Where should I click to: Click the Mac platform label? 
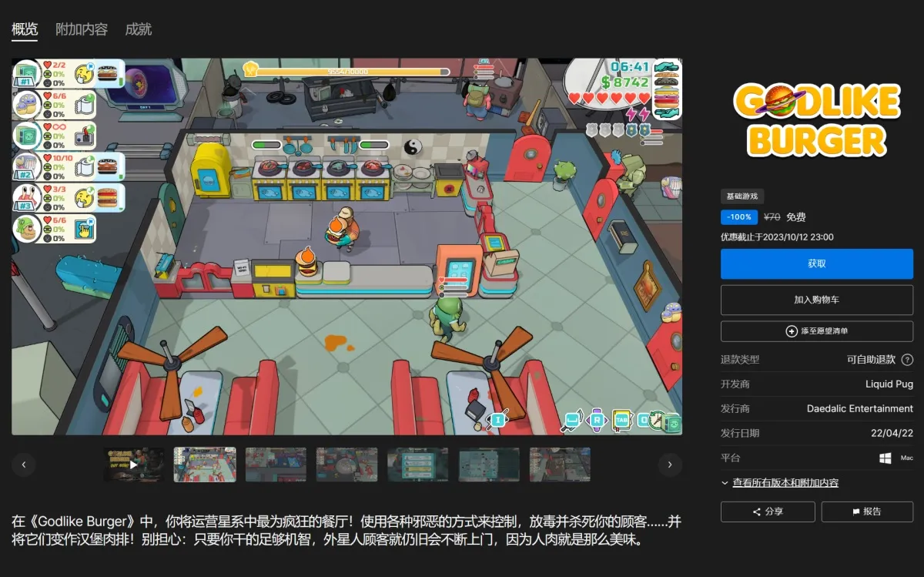click(x=907, y=458)
